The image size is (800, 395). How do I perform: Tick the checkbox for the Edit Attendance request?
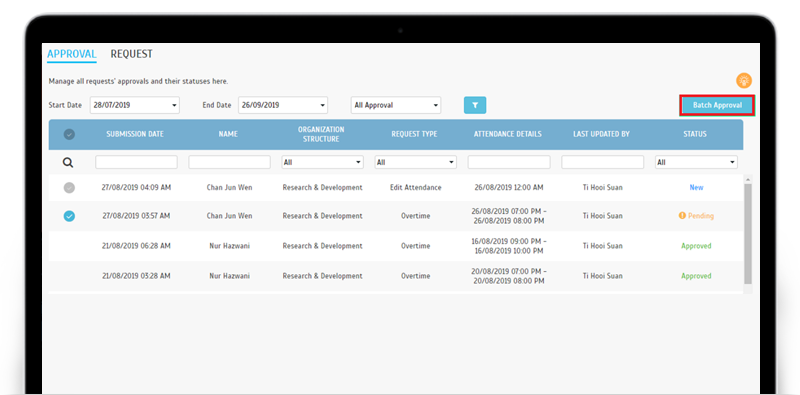tap(69, 187)
